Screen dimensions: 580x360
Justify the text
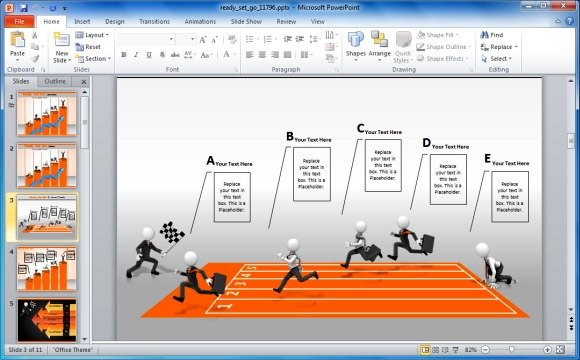click(287, 55)
